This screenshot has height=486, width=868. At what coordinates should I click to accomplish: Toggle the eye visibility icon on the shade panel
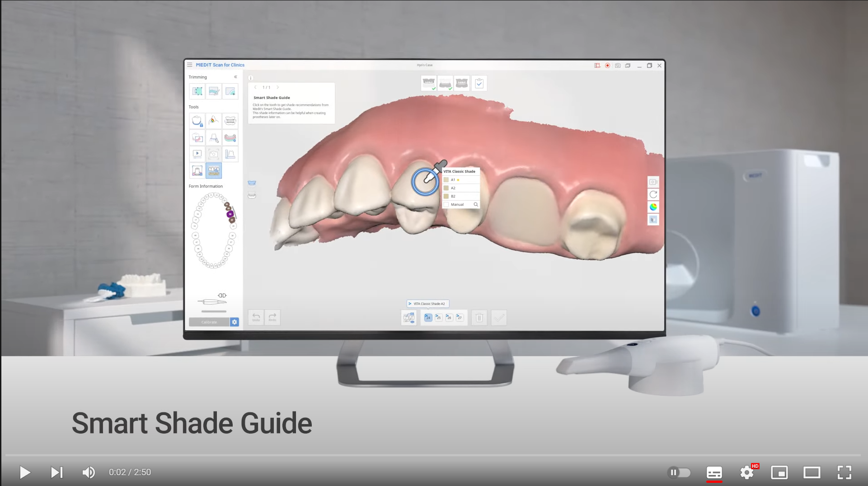tap(413, 322)
